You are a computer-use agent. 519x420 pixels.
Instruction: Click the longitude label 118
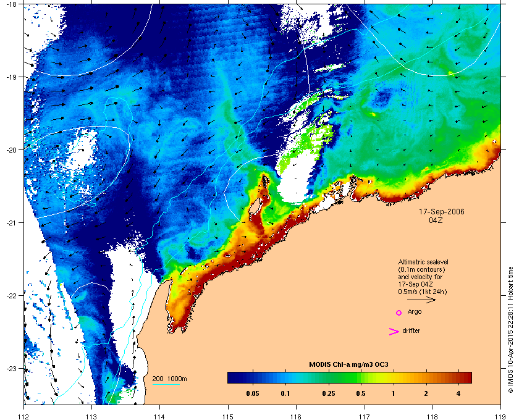coord(432,417)
